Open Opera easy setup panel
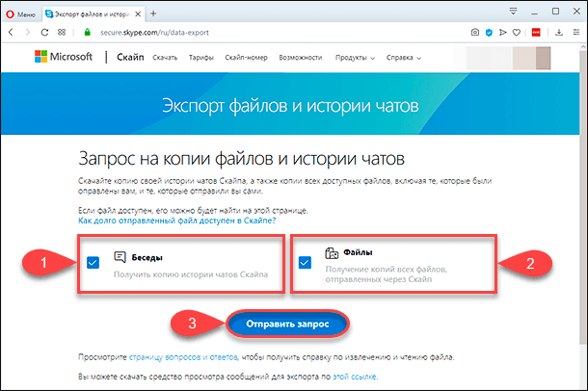Screen dimensions: 588x391 tap(576, 33)
